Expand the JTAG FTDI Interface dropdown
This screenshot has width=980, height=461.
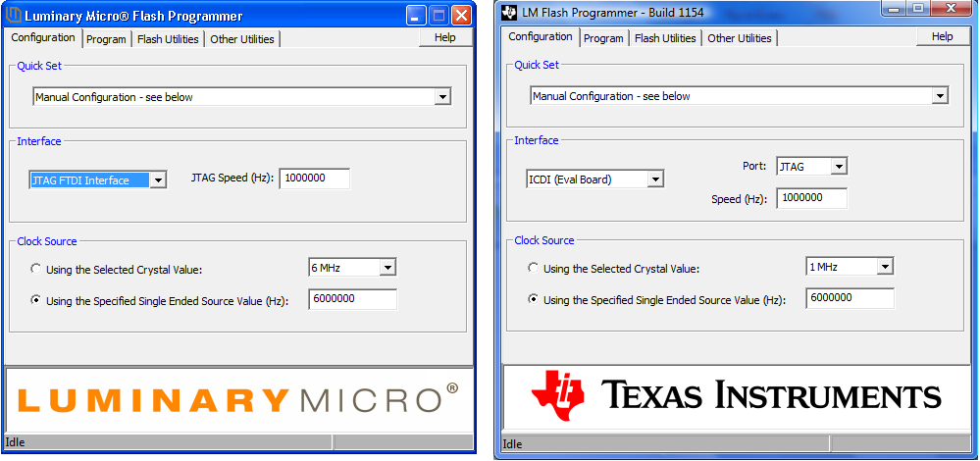pos(159,180)
